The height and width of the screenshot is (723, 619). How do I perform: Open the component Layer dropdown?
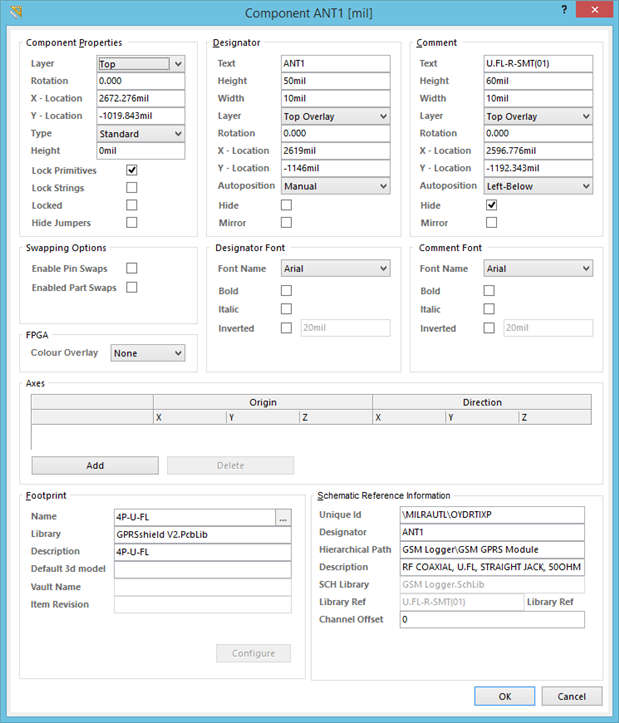(141, 64)
